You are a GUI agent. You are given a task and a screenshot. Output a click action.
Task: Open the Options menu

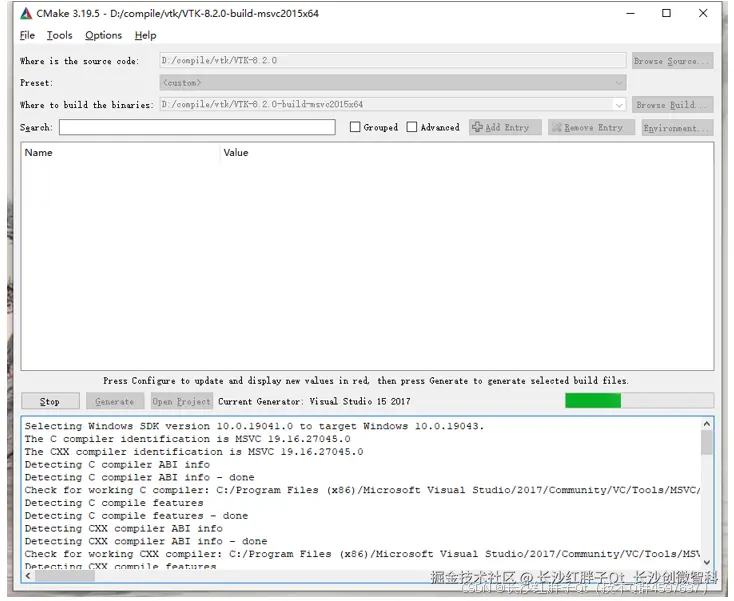103,35
